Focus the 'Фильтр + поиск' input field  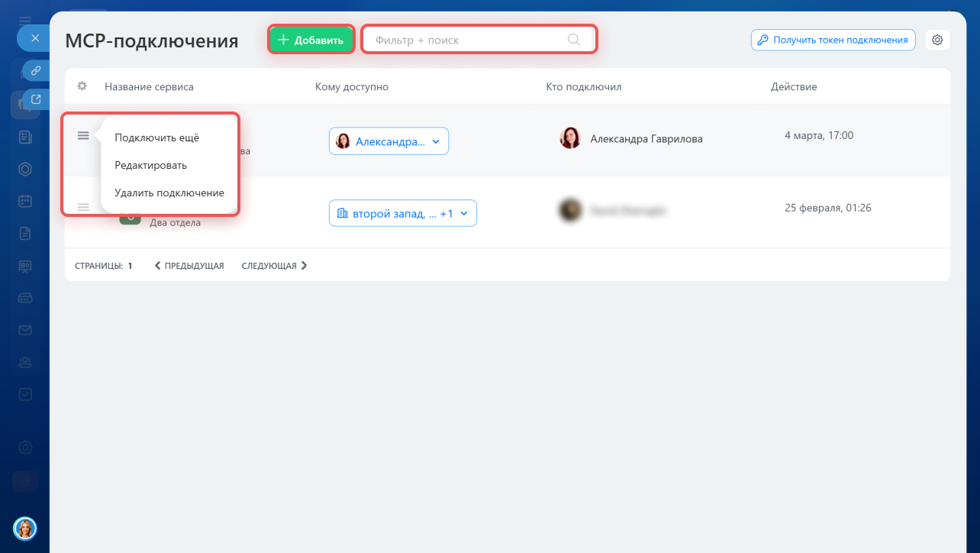point(466,40)
